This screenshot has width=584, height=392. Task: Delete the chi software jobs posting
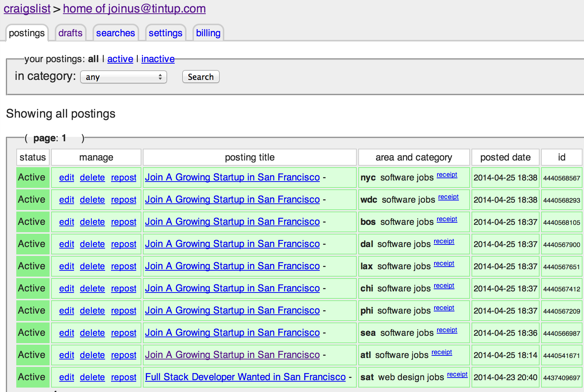tap(93, 288)
